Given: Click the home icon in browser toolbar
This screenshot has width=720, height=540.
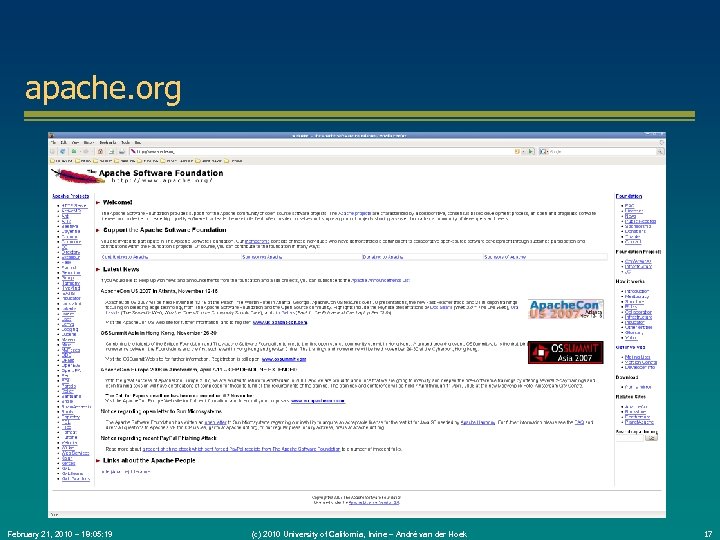Looking at the screenshot, I should [x=100, y=152].
